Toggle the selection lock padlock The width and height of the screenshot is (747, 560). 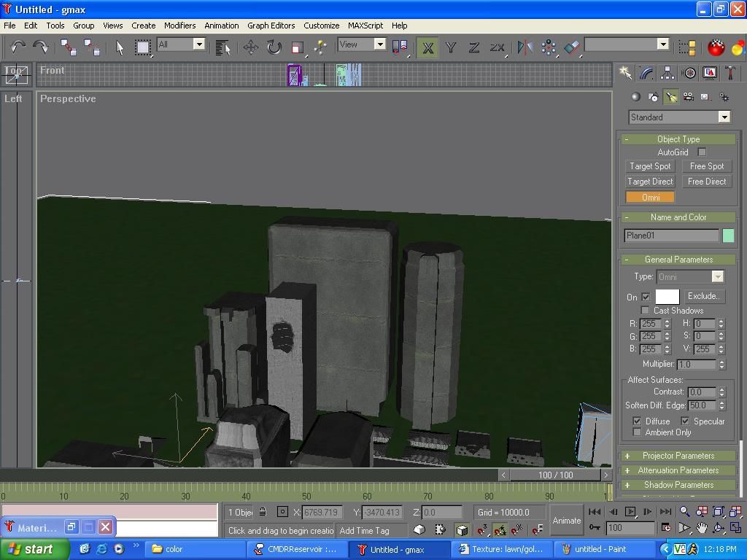click(263, 512)
